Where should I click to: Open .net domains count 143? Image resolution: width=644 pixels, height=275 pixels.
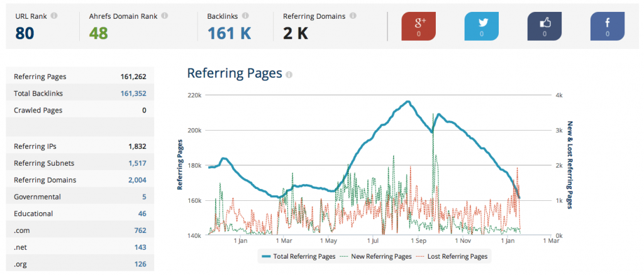[x=140, y=247]
